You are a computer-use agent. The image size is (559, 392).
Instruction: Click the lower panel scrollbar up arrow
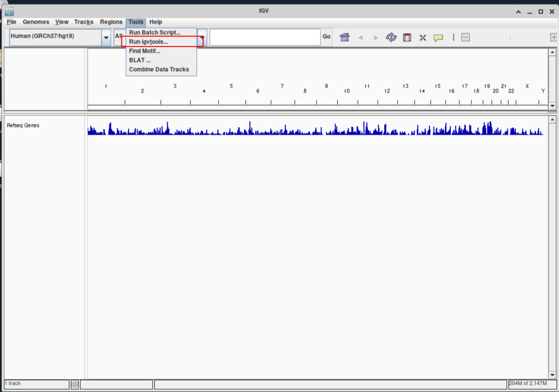pyautogui.click(x=552, y=120)
